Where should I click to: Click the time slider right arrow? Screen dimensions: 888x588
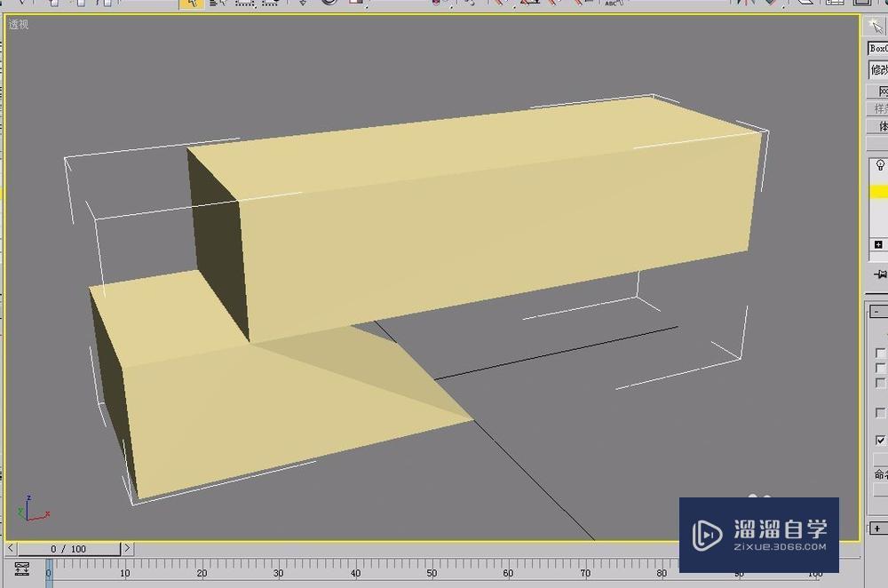click(x=128, y=549)
